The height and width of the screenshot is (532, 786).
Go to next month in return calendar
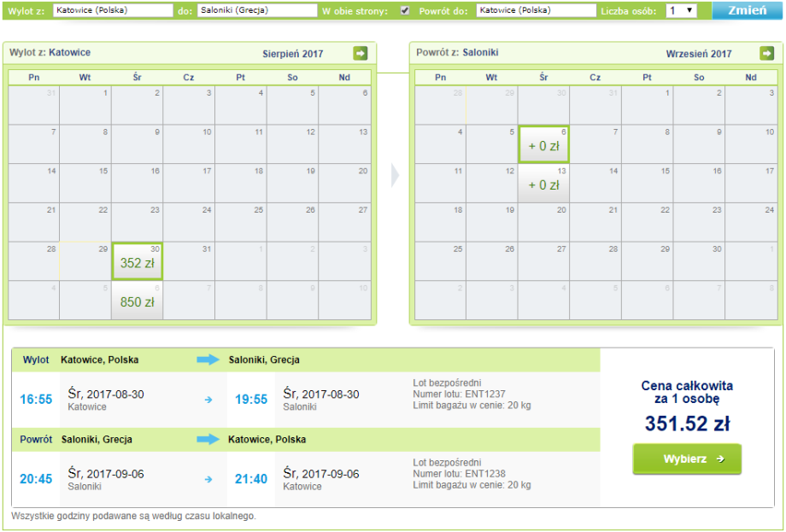766,54
